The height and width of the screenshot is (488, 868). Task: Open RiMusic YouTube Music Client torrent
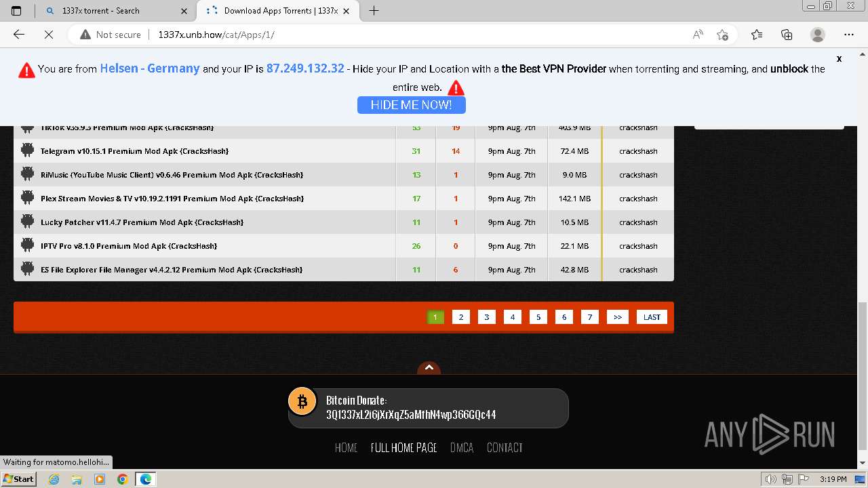[172, 175]
